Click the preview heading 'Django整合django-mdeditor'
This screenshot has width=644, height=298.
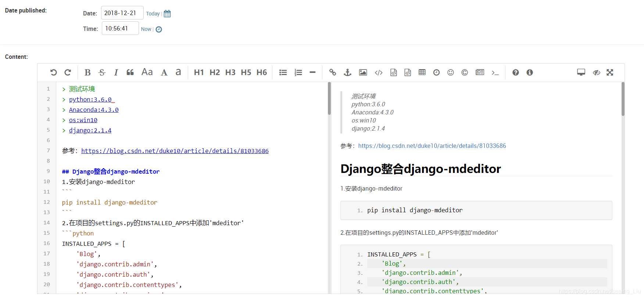pyautogui.click(x=421, y=168)
